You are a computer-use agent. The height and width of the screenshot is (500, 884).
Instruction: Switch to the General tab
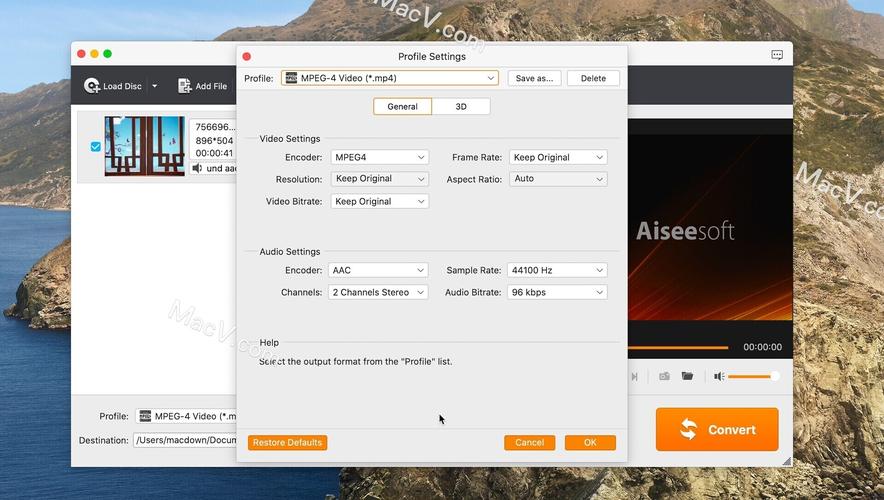pyautogui.click(x=403, y=106)
